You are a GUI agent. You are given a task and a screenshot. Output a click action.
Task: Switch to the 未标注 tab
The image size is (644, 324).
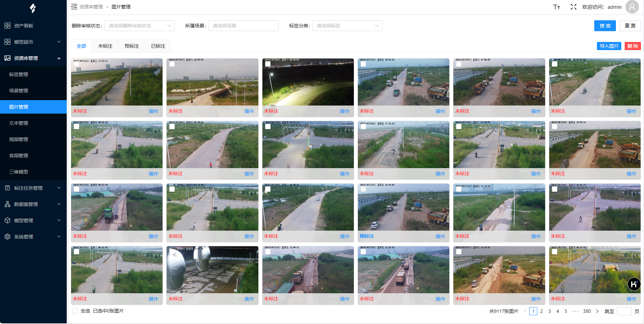point(105,46)
